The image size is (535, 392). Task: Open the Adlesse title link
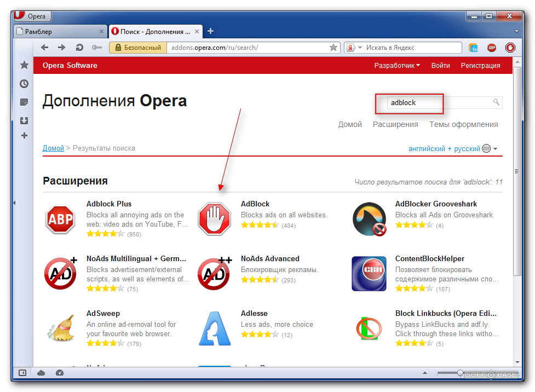click(254, 313)
